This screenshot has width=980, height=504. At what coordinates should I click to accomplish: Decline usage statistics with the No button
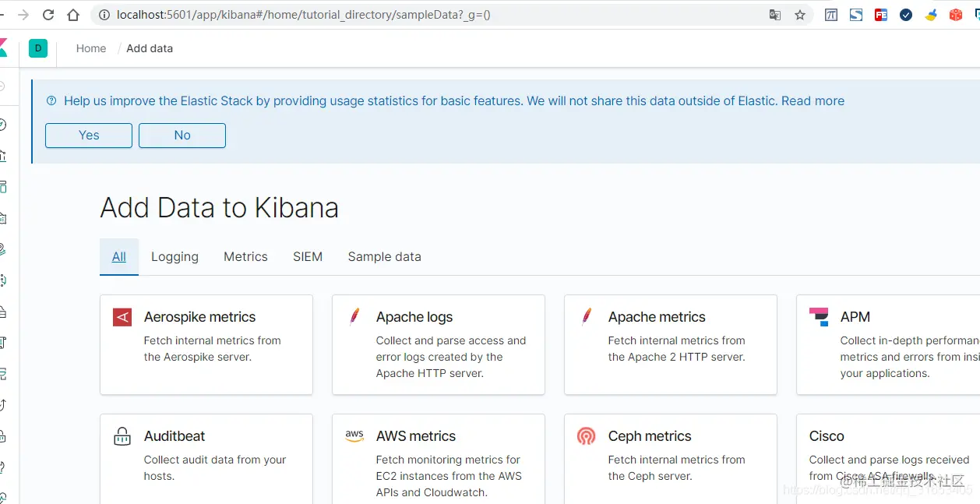point(182,136)
